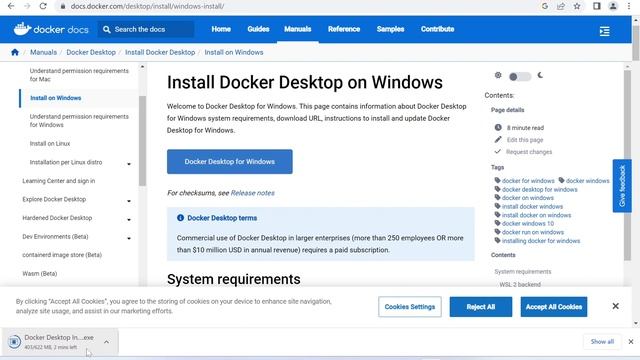The width and height of the screenshot is (640, 360).
Task: Expand Dev Environments (Beta) section
Action: [129, 238]
